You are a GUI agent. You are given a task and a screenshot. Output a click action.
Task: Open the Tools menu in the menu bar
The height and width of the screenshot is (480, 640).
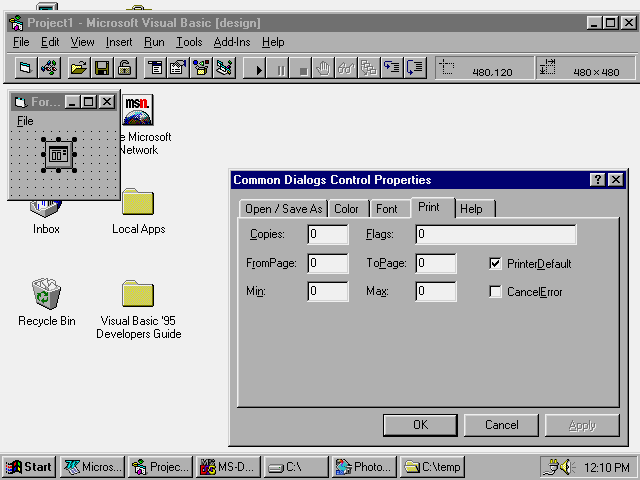(x=189, y=42)
